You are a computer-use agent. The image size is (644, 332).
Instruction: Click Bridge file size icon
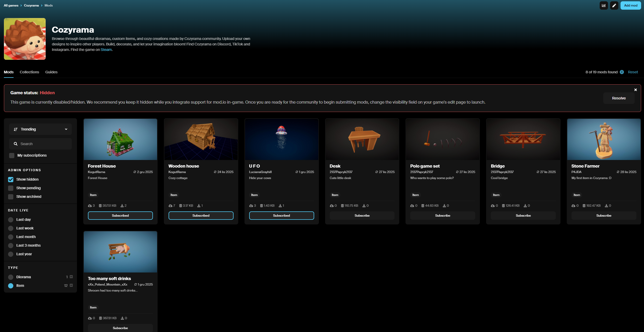pos(503,206)
